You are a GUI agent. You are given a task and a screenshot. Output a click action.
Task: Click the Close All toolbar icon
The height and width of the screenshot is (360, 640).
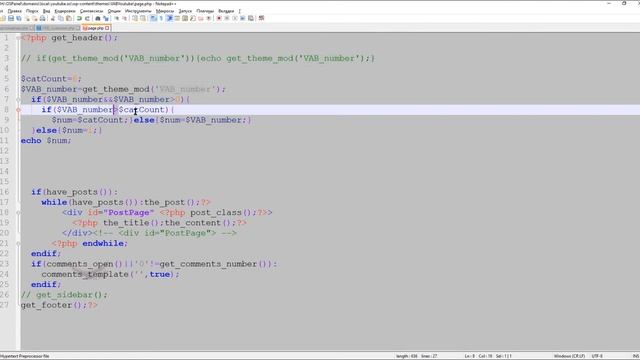coord(35,18)
